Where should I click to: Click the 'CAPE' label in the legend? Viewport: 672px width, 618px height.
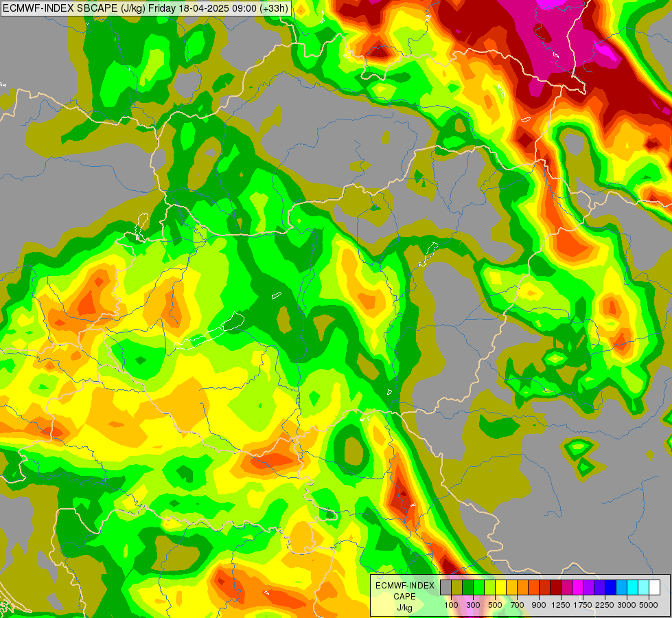pos(404,597)
